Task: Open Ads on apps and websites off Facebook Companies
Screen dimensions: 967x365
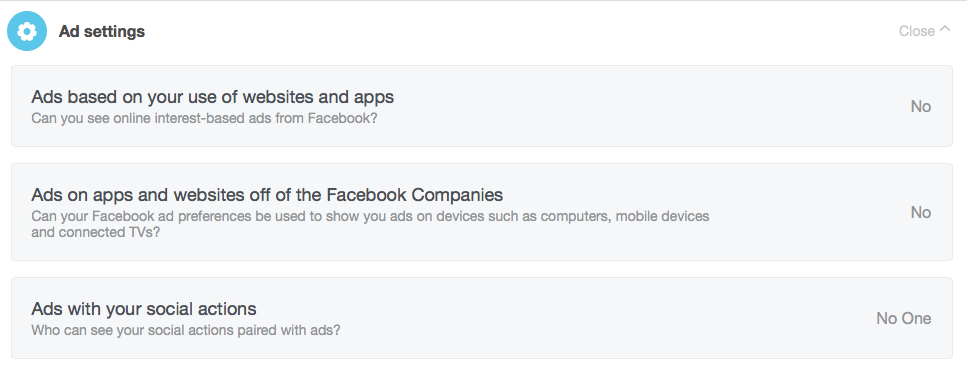Action: [482, 212]
